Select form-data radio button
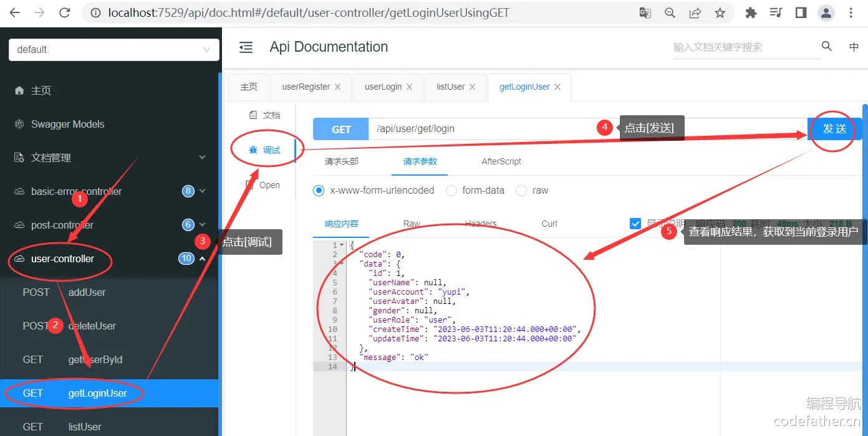The image size is (868, 436). coord(451,191)
